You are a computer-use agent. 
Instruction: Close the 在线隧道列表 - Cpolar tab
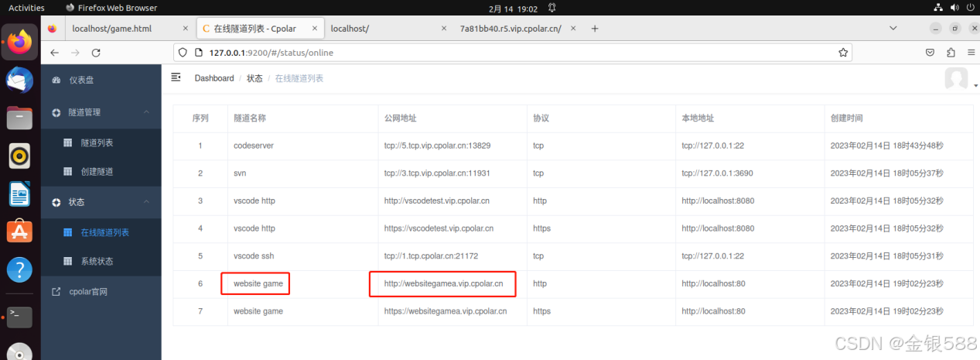pos(316,29)
